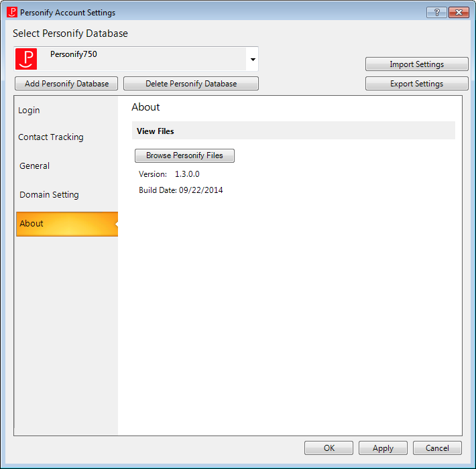Click the About page heading
Screen dimensions: 476x469
(x=145, y=107)
